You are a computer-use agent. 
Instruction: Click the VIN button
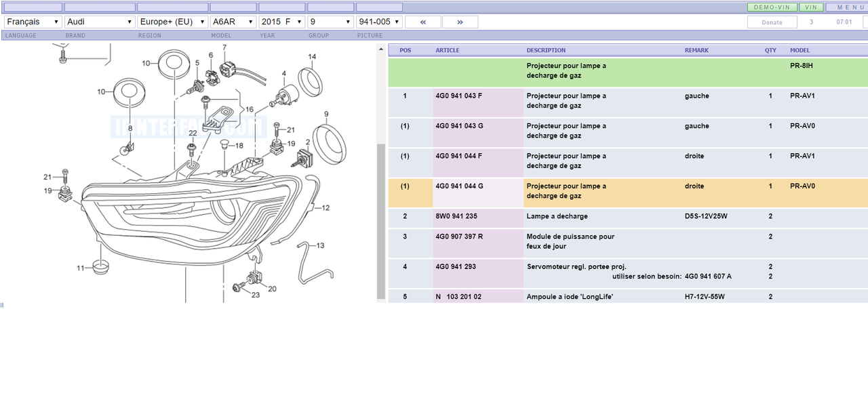pyautogui.click(x=811, y=7)
